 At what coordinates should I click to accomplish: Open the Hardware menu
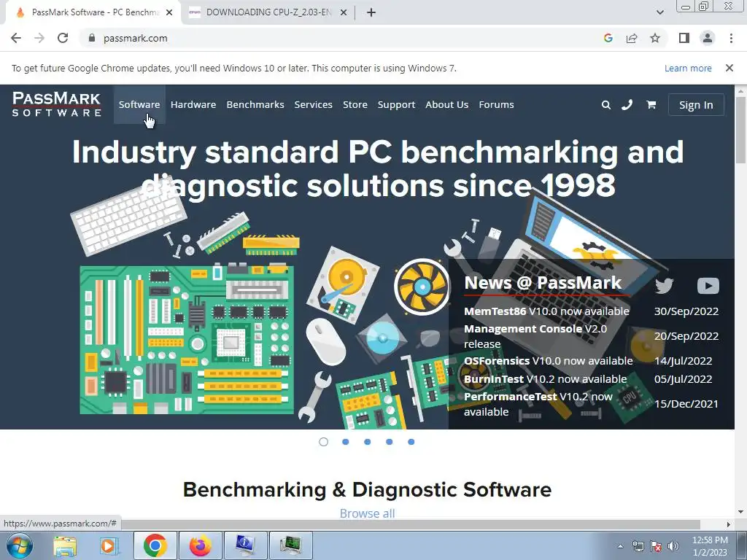tap(193, 104)
